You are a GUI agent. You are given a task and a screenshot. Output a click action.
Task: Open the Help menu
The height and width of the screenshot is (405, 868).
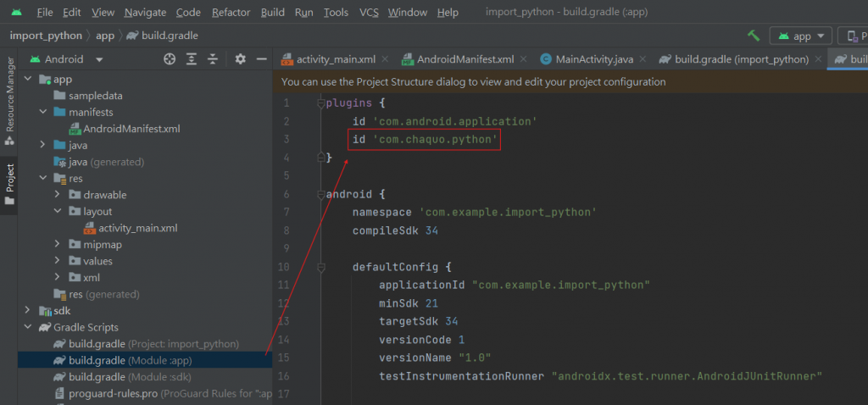(x=448, y=12)
